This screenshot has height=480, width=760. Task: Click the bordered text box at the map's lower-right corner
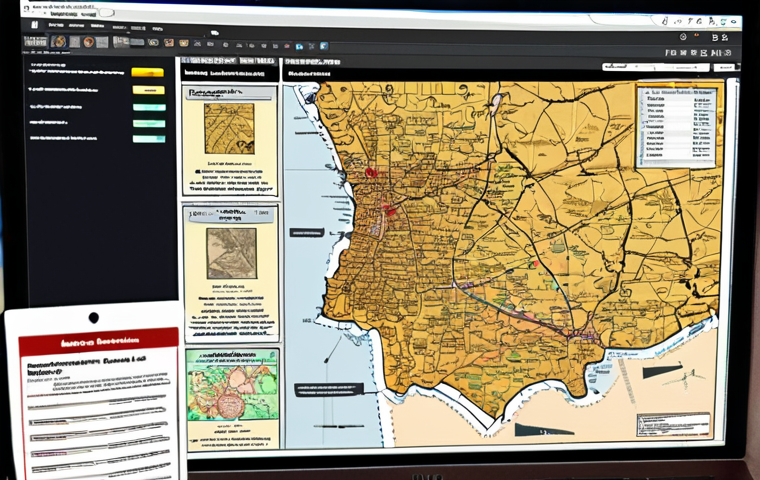[673, 425]
